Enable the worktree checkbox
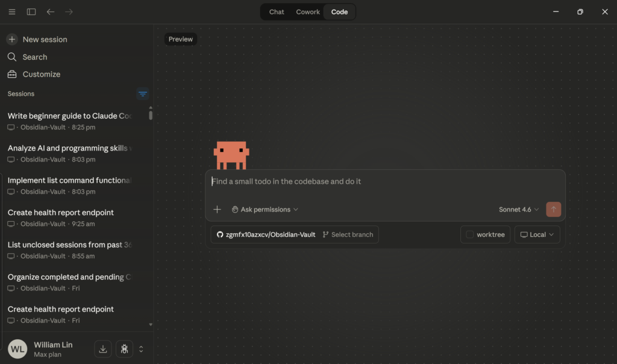 (x=470, y=234)
